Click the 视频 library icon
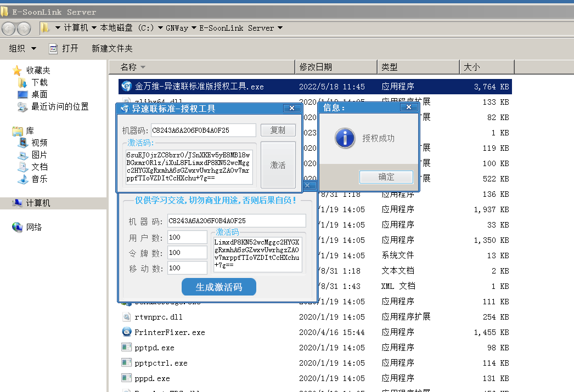This screenshot has width=574, height=392. [23, 143]
